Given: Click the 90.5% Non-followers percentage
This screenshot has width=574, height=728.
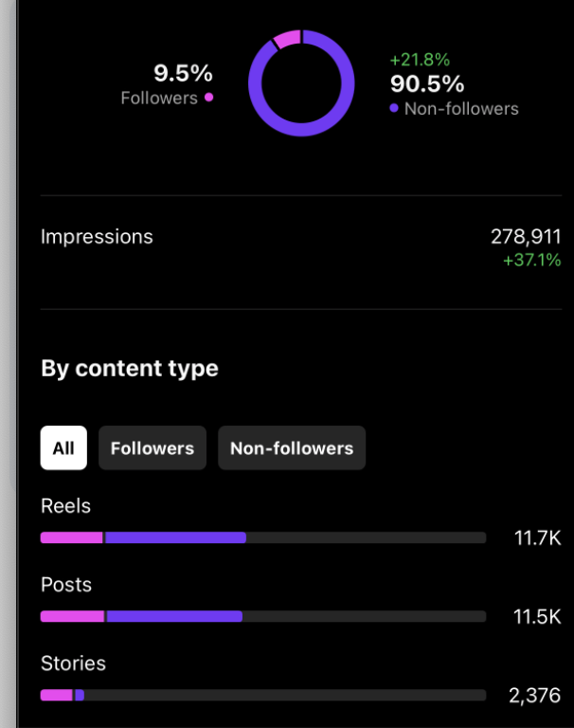Looking at the screenshot, I should click(427, 84).
